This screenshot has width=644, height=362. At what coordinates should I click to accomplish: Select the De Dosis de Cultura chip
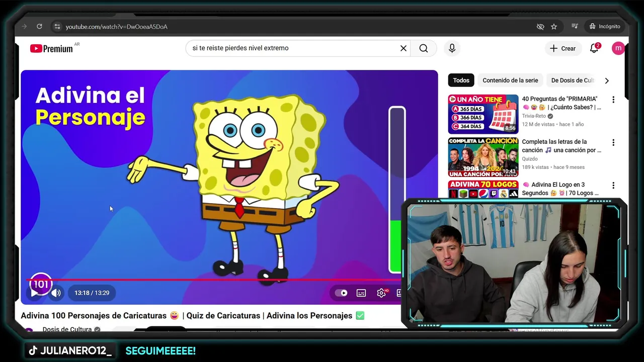573,80
